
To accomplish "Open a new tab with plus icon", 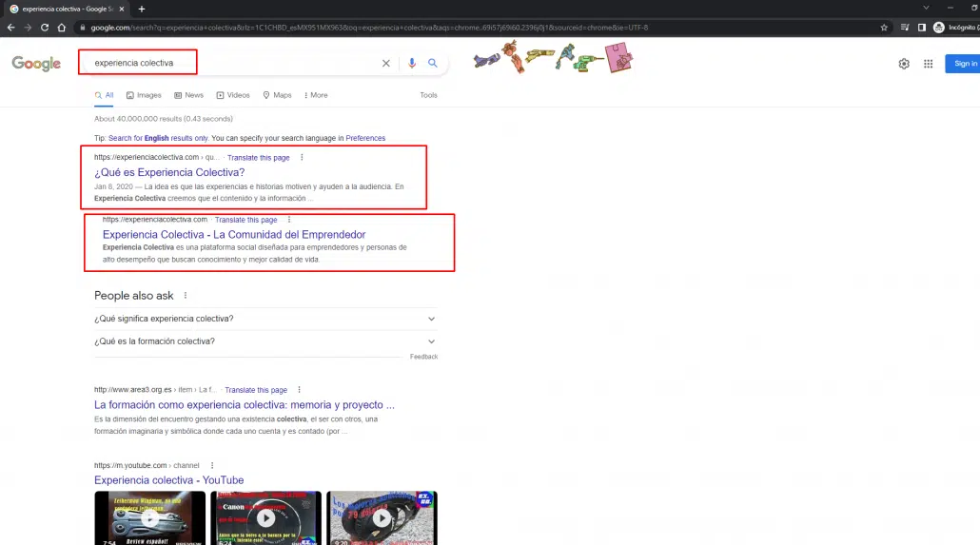I will click(x=142, y=9).
